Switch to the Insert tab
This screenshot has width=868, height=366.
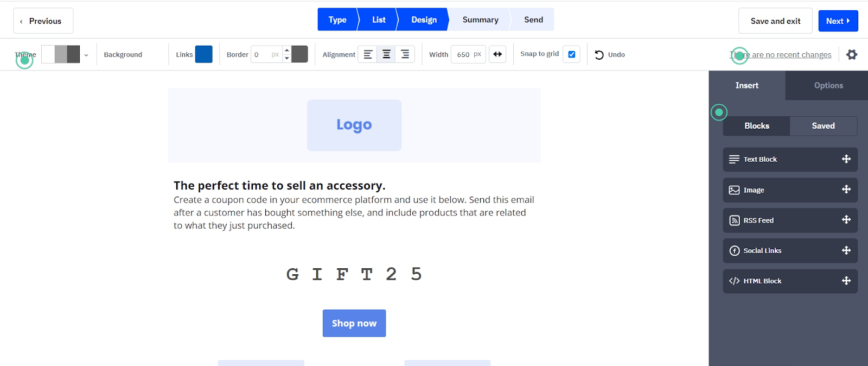click(746, 85)
